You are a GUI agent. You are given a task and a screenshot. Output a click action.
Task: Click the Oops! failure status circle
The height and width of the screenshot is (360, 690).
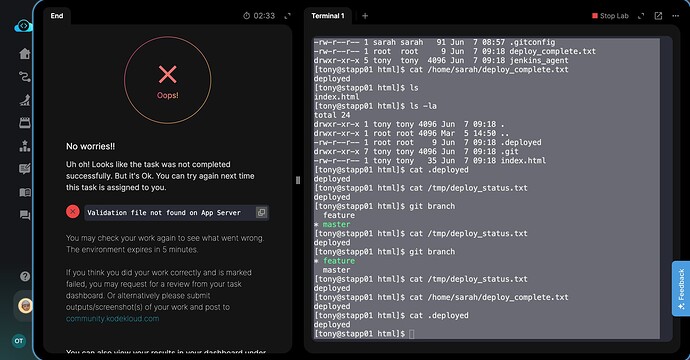click(168, 80)
